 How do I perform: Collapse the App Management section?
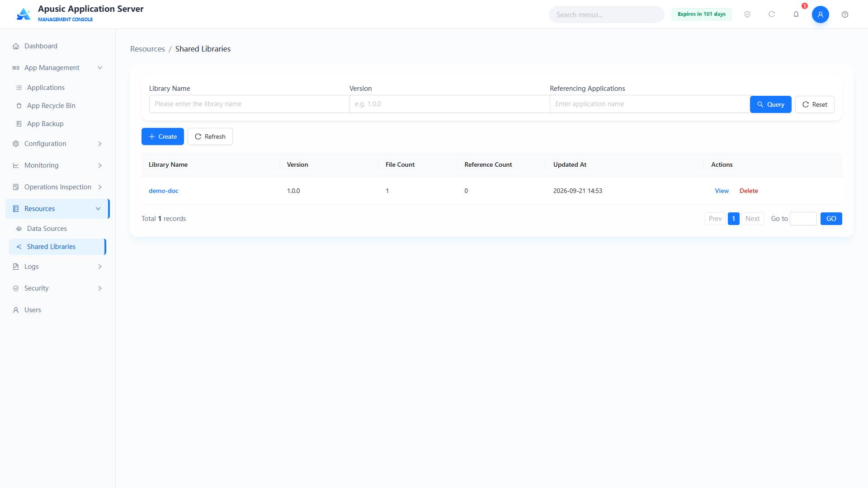[58, 68]
